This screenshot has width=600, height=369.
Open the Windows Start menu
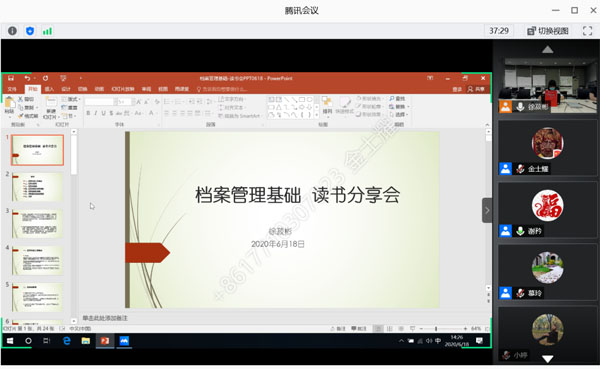coord(10,340)
